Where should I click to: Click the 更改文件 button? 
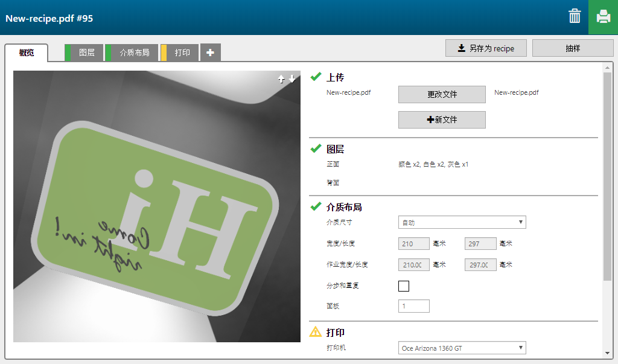[442, 94]
